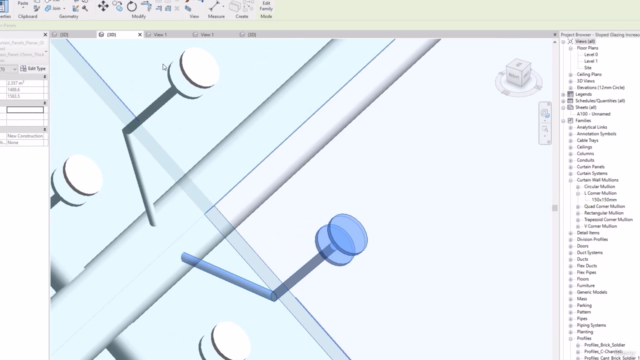Viewport: 640px width, 360px height.
Task: Expand the 3D Views node
Action: (571, 81)
